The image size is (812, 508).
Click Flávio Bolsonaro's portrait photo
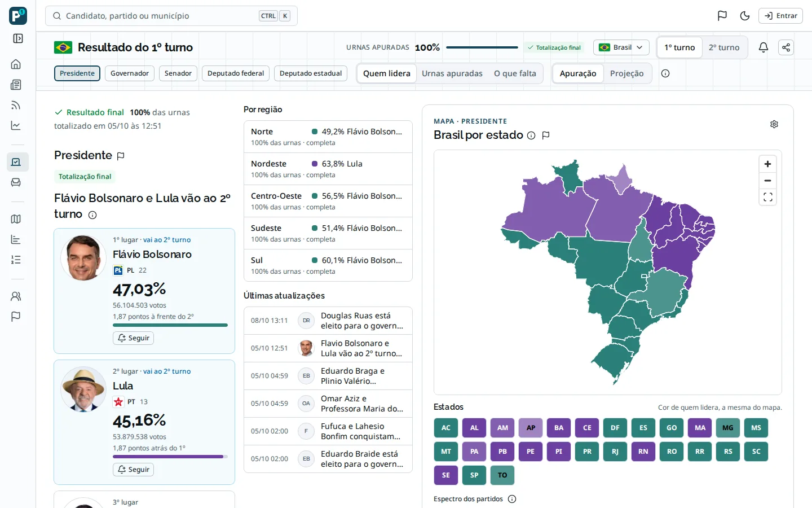click(83, 258)
